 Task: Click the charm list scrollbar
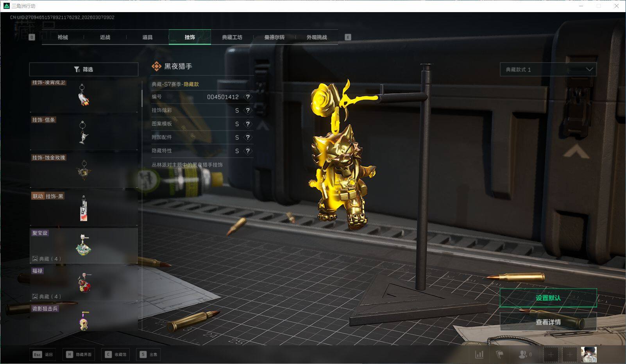pyautogui.click(x=142, y=94)
